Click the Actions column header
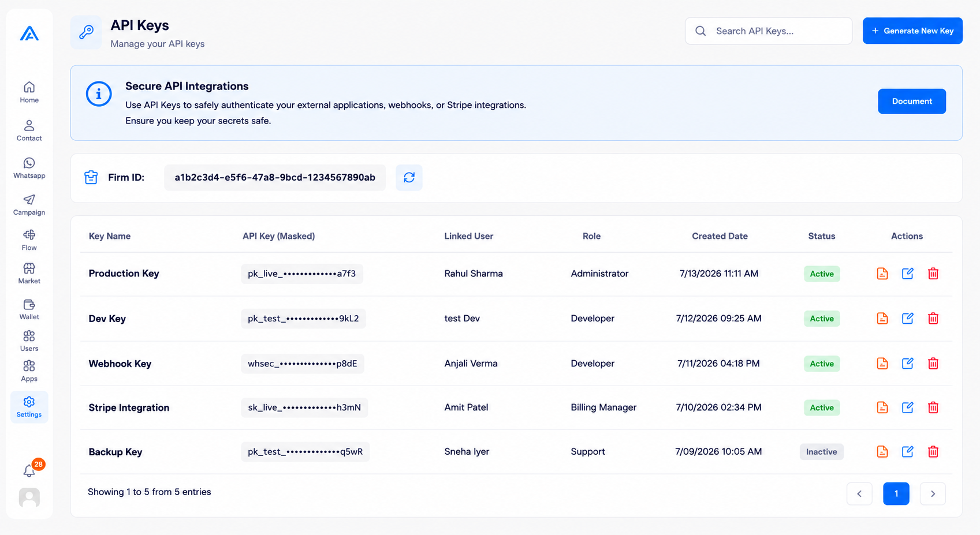This screenshot has height=535, width=980. 907,236
